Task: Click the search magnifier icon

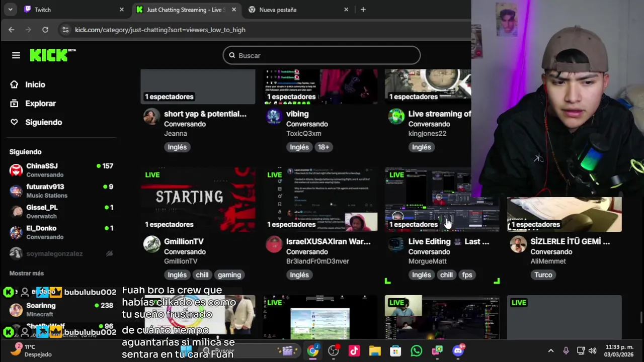Action: 232,55
